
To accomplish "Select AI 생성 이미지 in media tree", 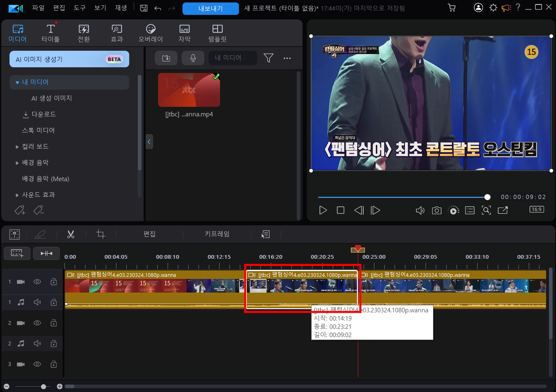I will click(x=52, y=98).
